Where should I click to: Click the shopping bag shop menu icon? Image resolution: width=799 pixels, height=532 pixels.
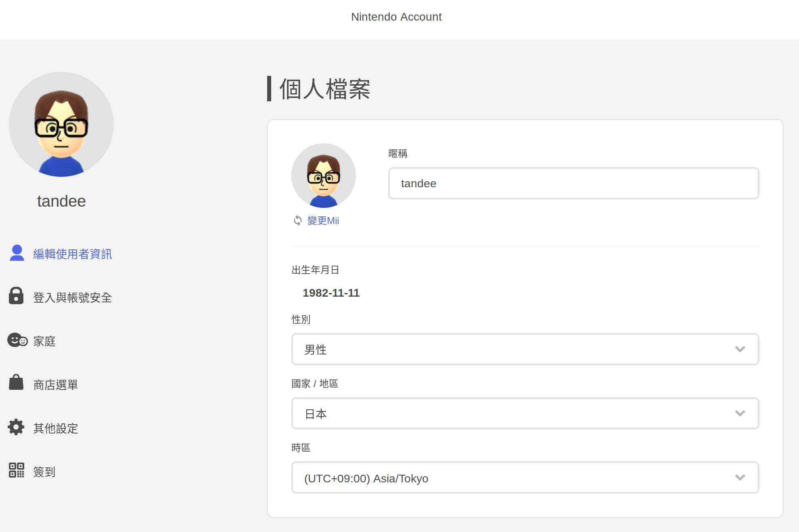coord(16,382)
